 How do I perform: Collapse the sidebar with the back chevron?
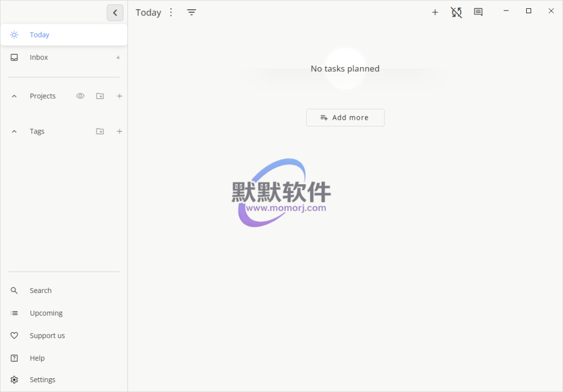(115, 13)
